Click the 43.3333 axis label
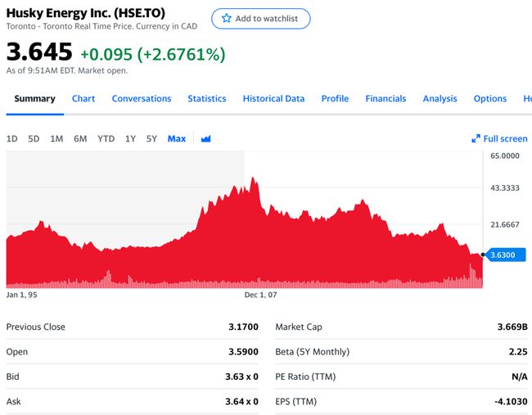Image resolution: width=532 pixels, height=415 pixels. click(505, 187)
